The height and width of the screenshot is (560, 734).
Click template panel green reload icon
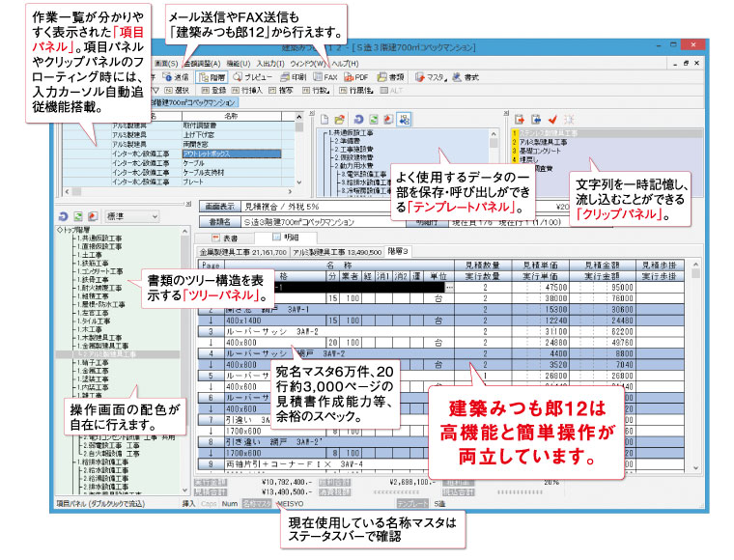pyautogui.click(x=373, y=120)
